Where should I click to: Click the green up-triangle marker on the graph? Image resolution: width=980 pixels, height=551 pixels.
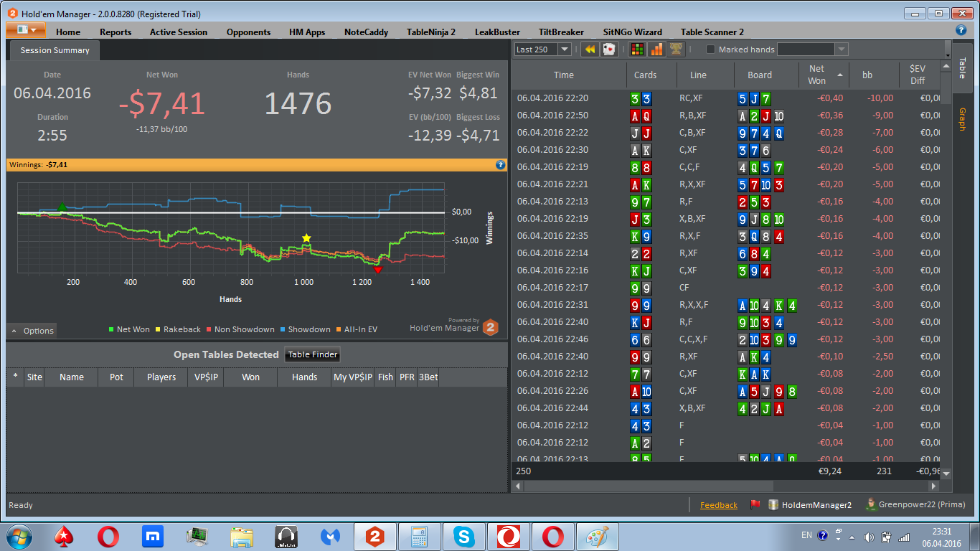(x=62, y=207)
